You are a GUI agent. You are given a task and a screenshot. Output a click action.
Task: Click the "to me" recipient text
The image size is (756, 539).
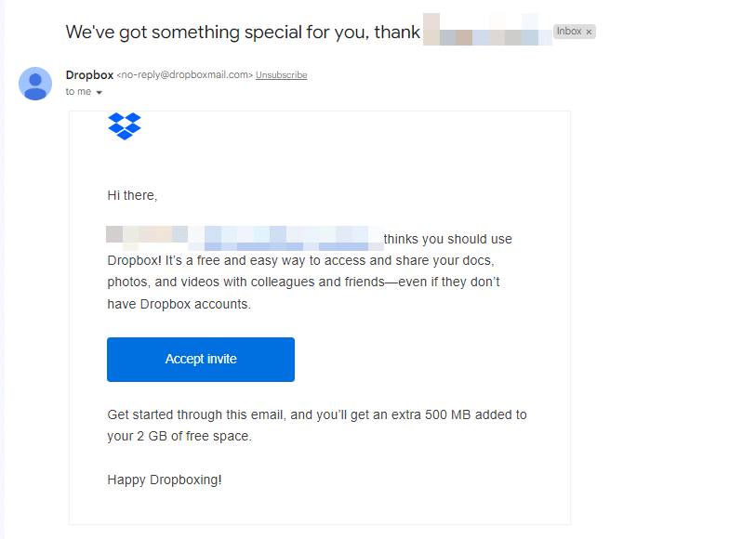pos(78,92)
